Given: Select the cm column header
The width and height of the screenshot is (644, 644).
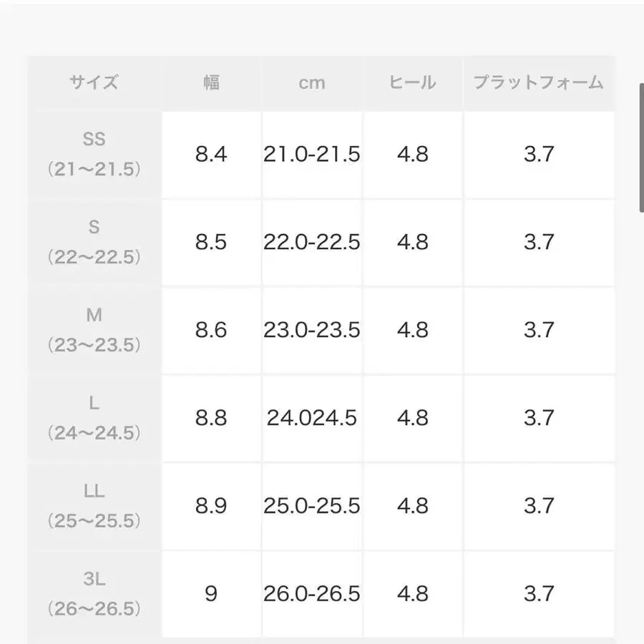Looking at the screenshot, I should coord(311,82).
